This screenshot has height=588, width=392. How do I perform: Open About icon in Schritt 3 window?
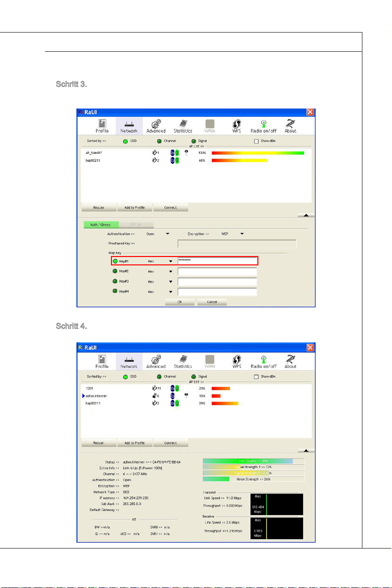290,126
